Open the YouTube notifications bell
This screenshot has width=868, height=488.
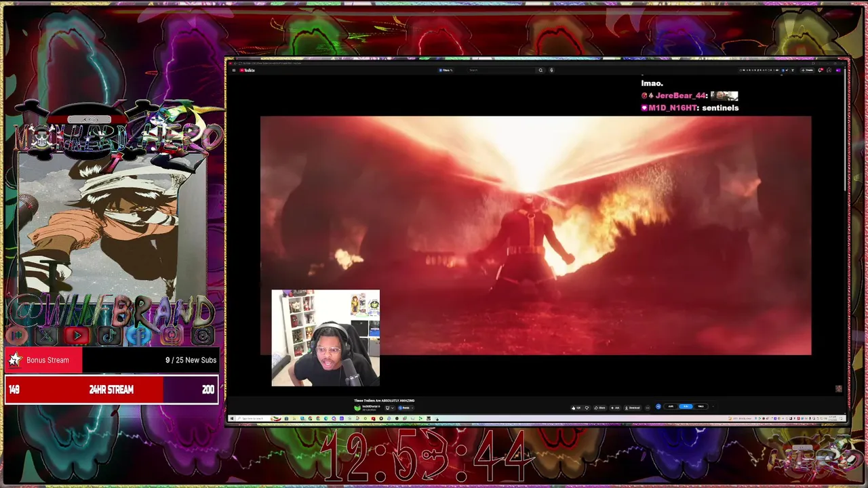pos(820,70)
